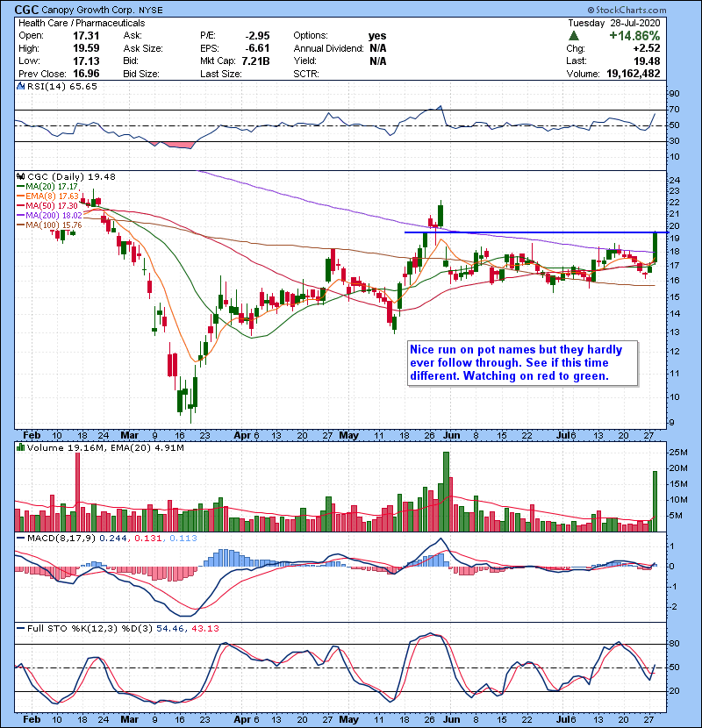Image resolution: width=702 pixels, height=728 pixels.
Task: Click the Annual Dividend label
Action: point(328,48)
